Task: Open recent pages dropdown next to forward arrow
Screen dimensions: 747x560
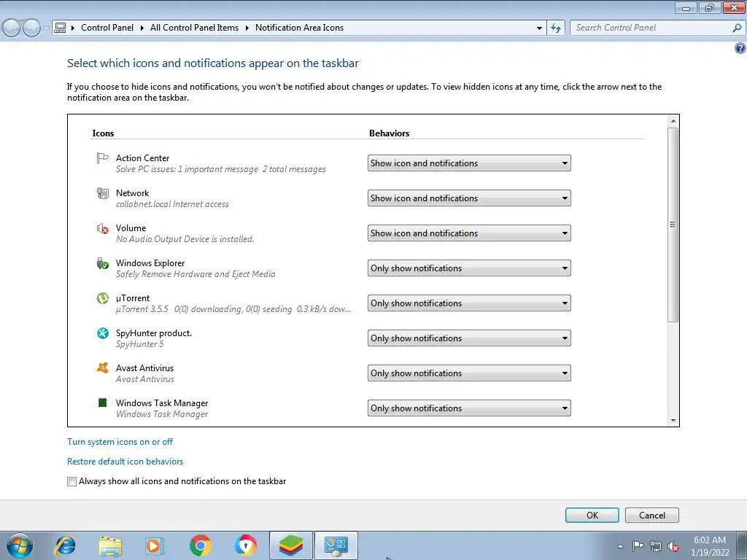Action: pyautogui.click(x=46, y=28)
